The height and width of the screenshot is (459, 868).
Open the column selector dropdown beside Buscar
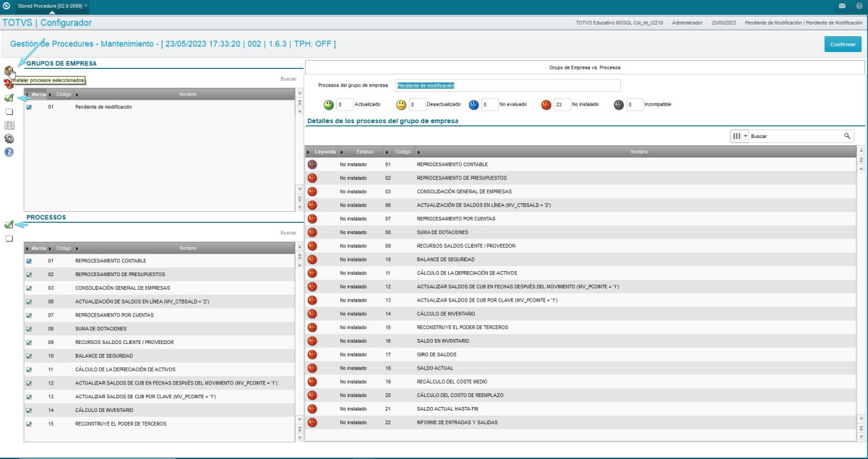(x=739, y=136)
